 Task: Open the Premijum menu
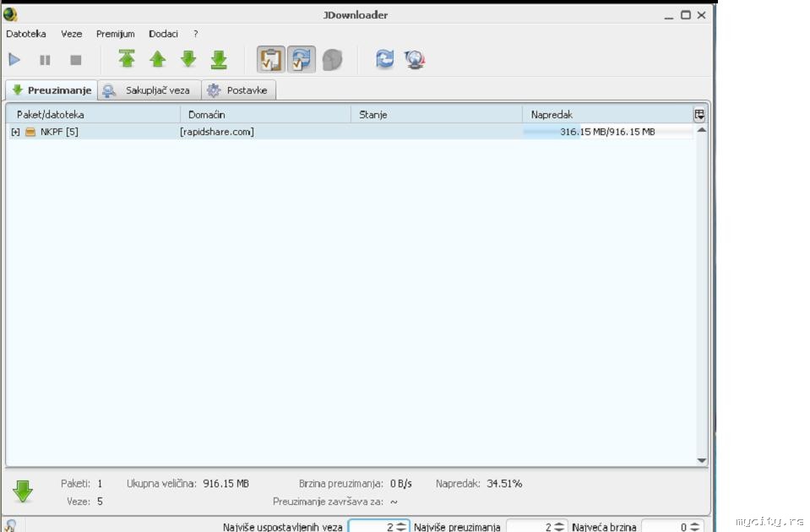pyautogui.click(x=115, y=34)
